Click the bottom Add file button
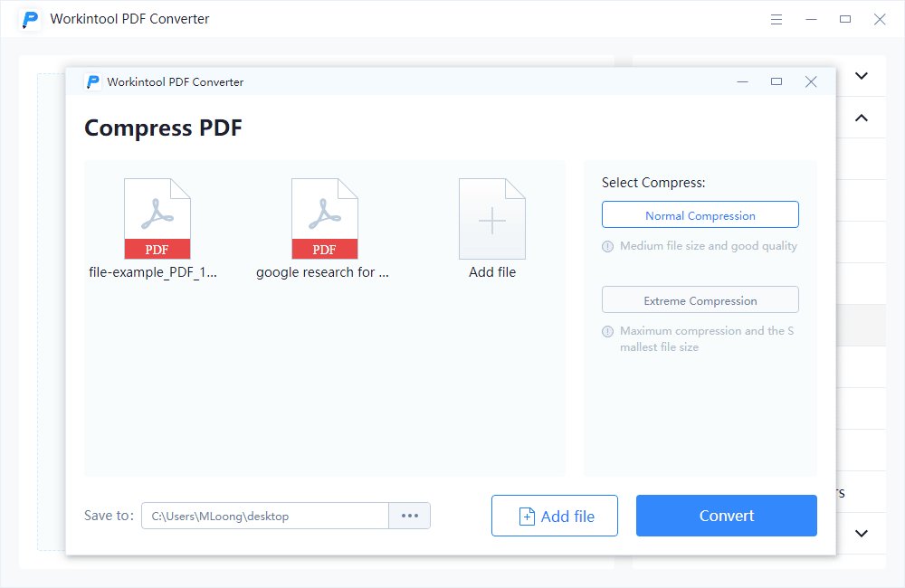 [x=555, y=516]
